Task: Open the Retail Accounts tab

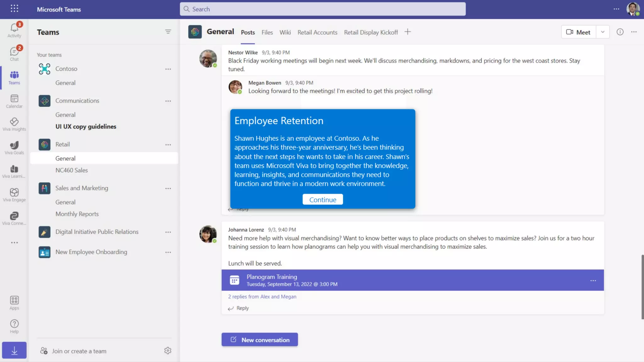Action: 317,32
